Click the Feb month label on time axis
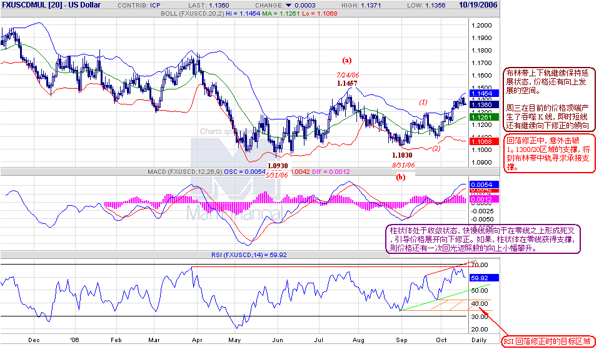Image resolution: width=599 pixels, height=364 pixels. [x=116, y=340]
